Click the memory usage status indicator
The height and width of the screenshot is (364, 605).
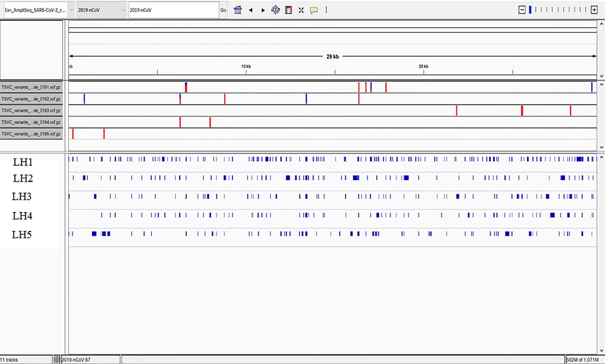coord(582,359)
